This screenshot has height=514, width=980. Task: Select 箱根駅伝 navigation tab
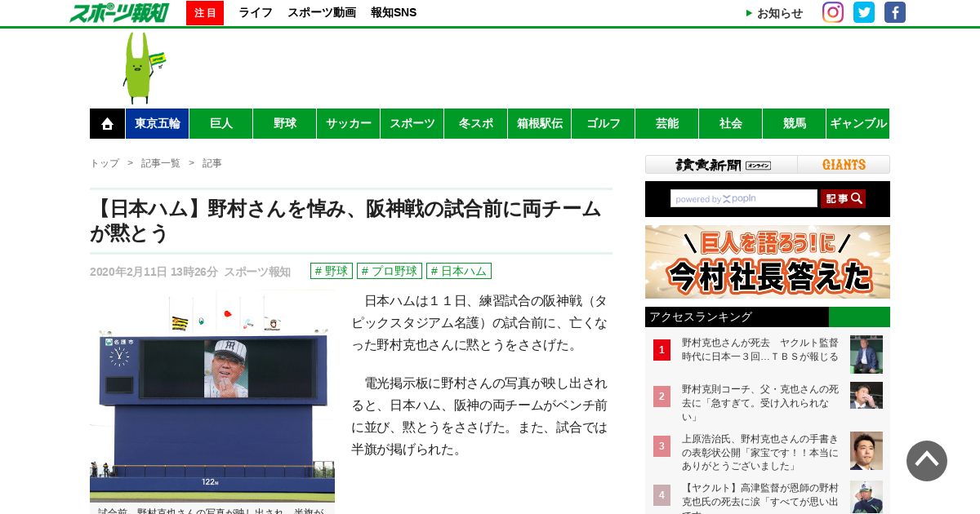tap(540, 124)
